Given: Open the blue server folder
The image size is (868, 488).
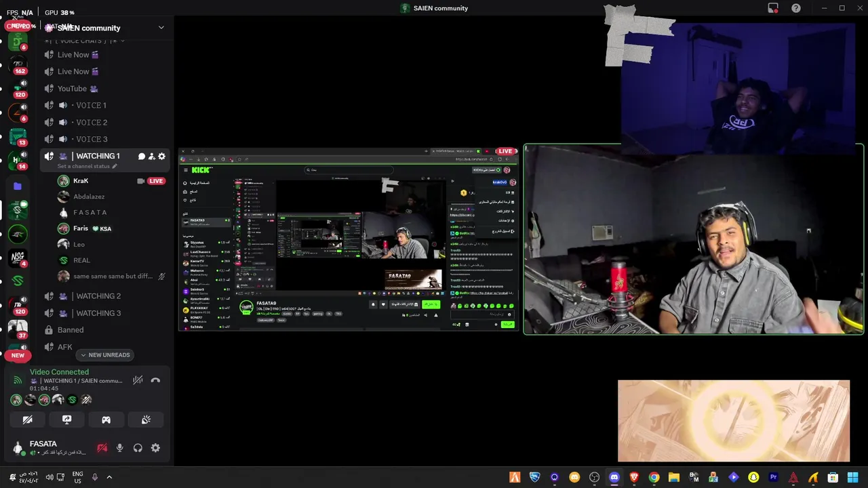Looking at the screenshot, I should click(18, 186).
